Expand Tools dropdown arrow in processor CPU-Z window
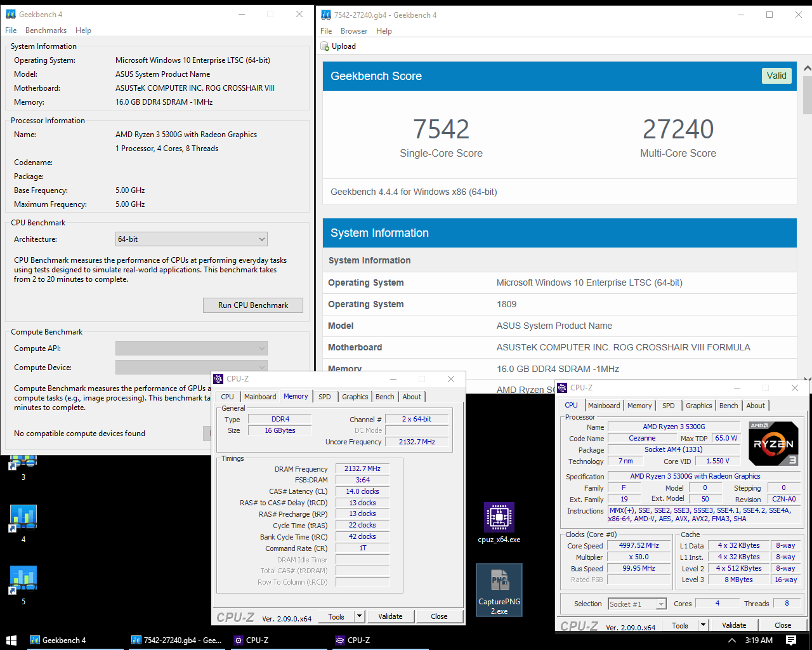Image resolution: width=812 pixels, height=650 pixels. click(x=703, y=625)
